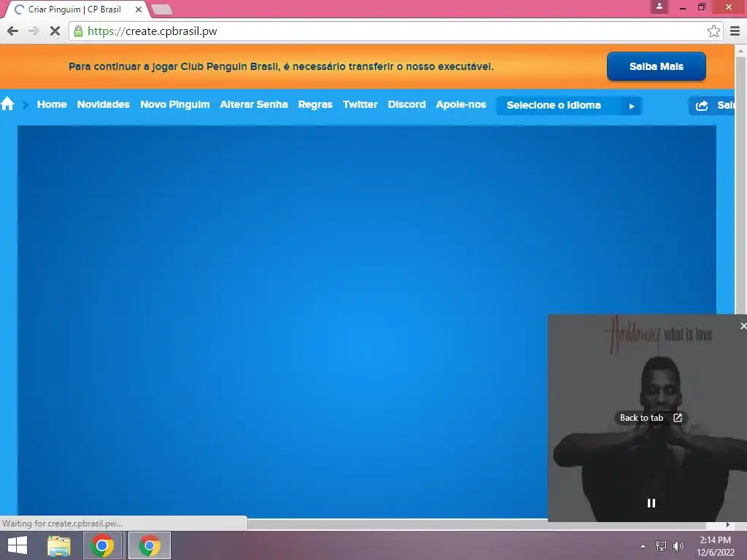Bookmark this page with the star icon

[x=713, y=31]
